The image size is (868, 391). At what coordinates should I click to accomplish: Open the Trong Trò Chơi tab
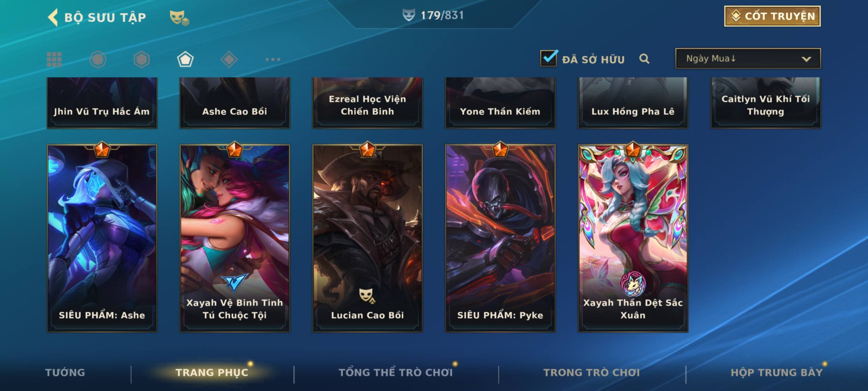point(591,373)
